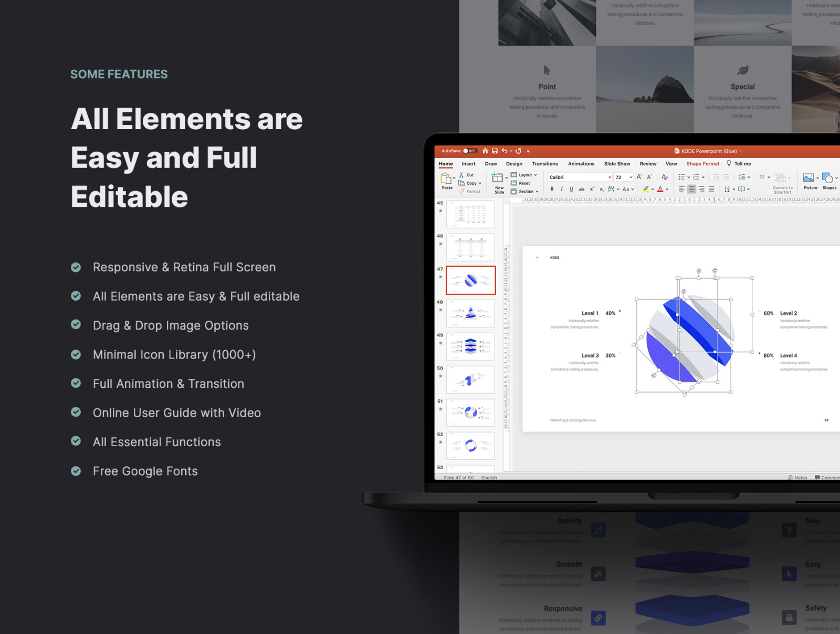Expand the Layout dropdown
This screenshot has width=840, height=634.
click(527, 175)
